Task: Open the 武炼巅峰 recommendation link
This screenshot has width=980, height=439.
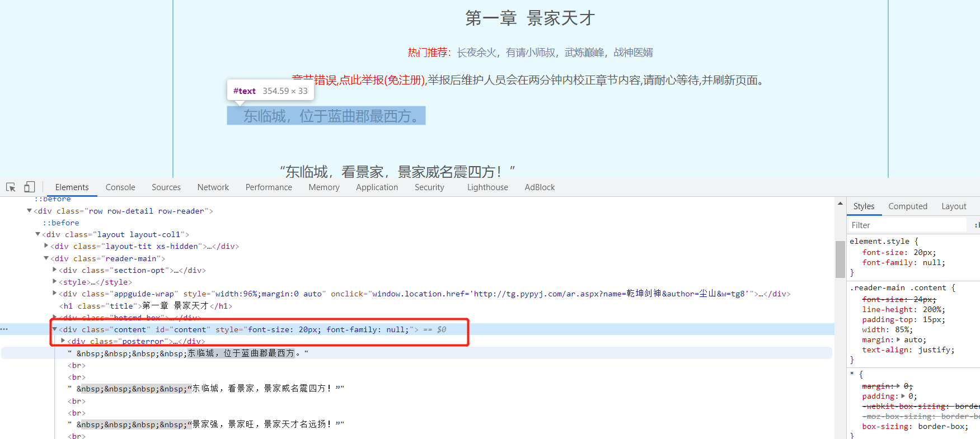Action: click(x=584, y=53)
